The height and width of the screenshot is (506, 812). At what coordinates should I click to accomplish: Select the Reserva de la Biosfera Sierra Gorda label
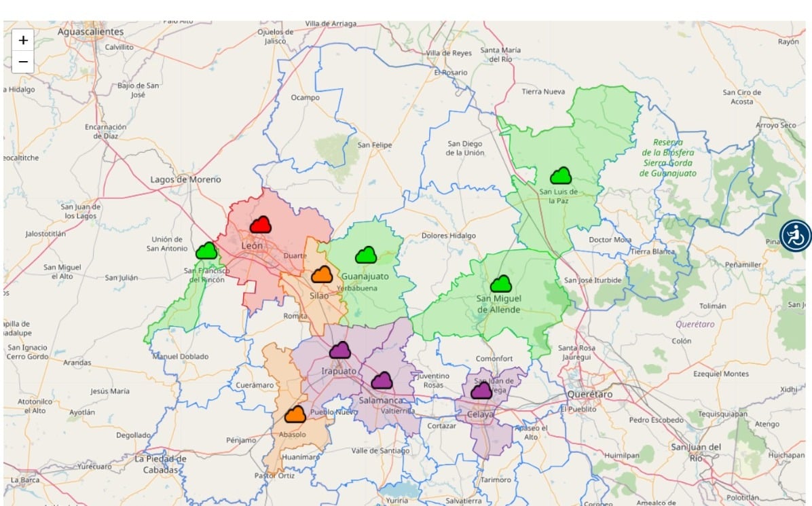tap(667, 158)
